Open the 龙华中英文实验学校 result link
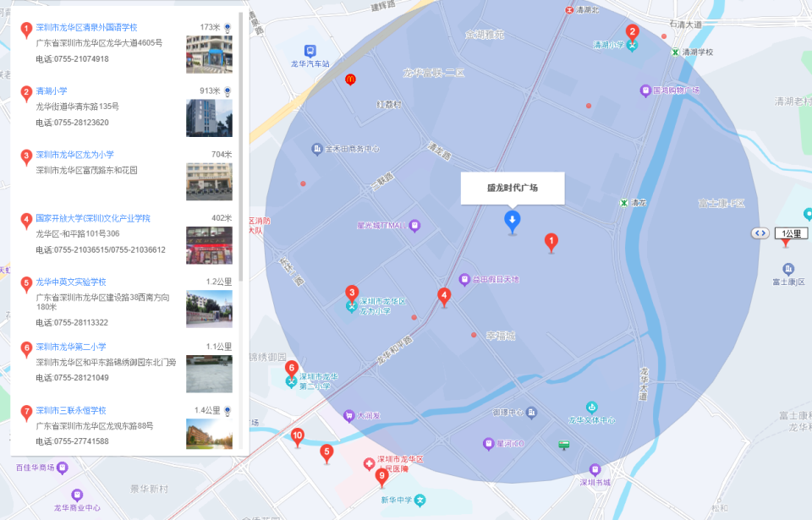 pos(71,282)
